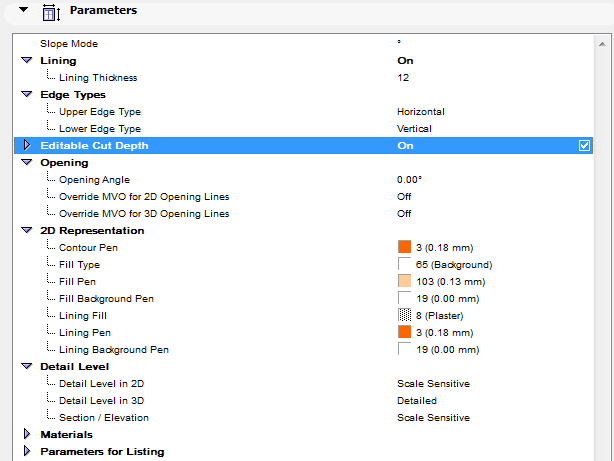Open Upper Edge Type Horizontal value
The image size is (614, 461).
[x=420, y=112]
